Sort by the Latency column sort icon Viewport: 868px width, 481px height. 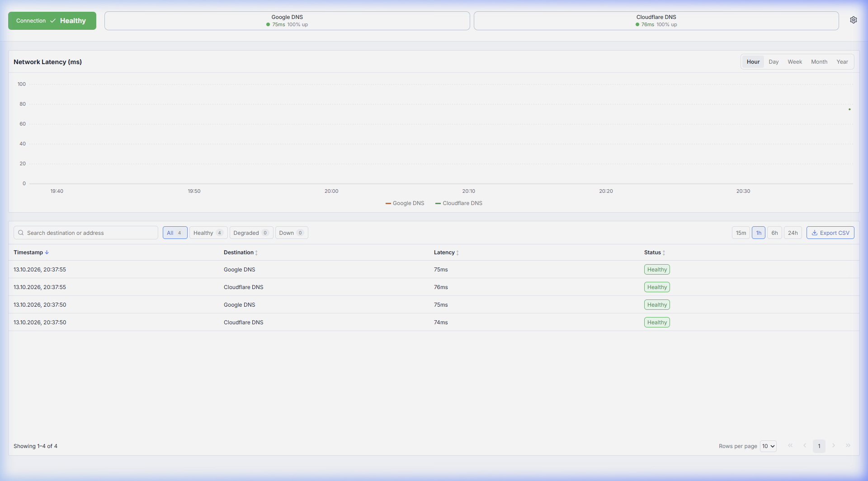coord(458,253)
